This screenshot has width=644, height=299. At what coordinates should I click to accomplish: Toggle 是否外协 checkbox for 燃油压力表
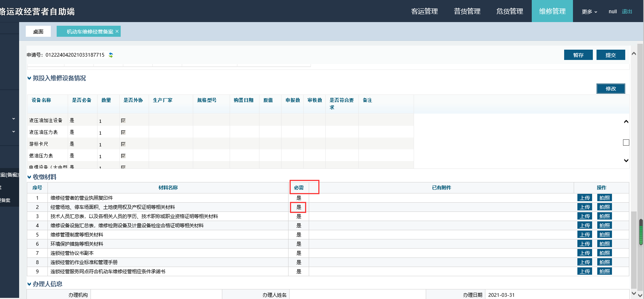(123, 156)
